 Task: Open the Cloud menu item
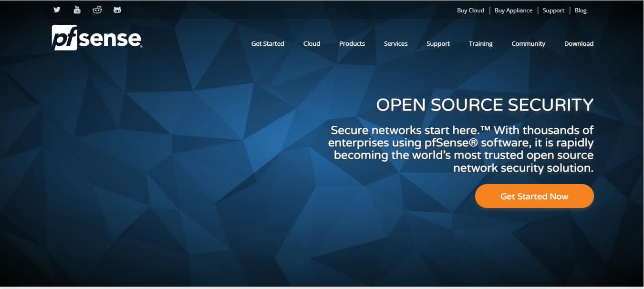[x=312, y=43]
